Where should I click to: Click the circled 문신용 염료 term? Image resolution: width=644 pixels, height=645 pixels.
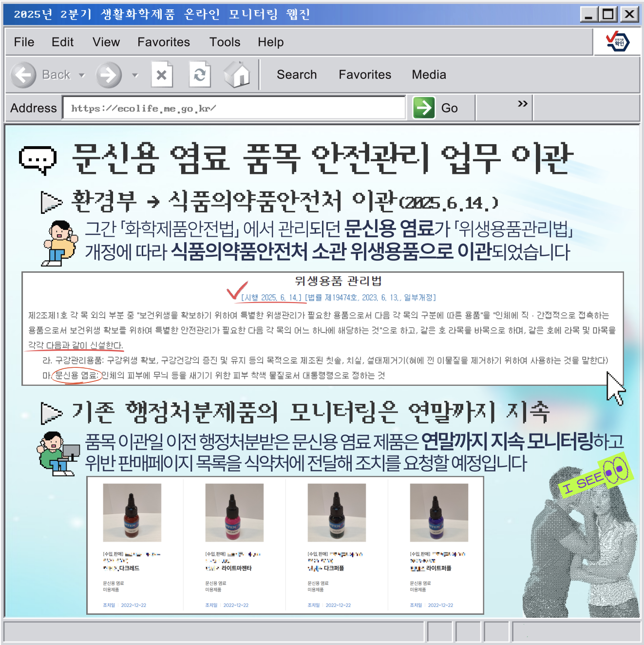pos(76,375)
